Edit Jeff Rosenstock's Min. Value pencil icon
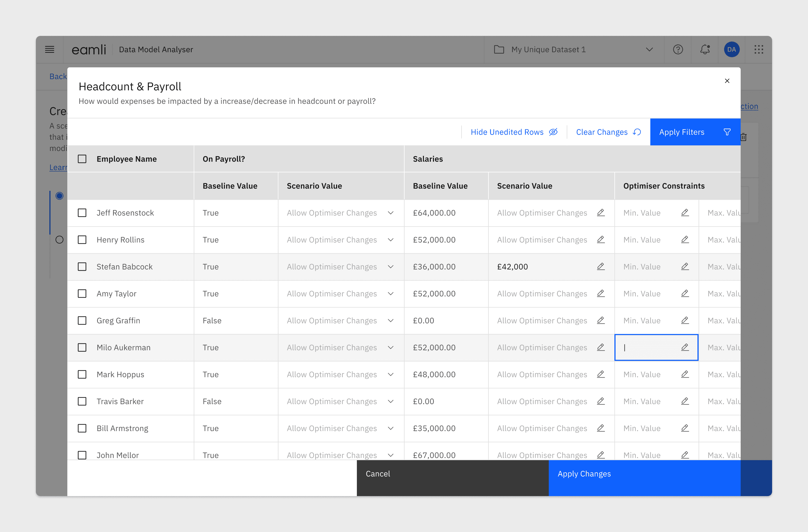The image size is (808, 532). (x=685, y=212)
